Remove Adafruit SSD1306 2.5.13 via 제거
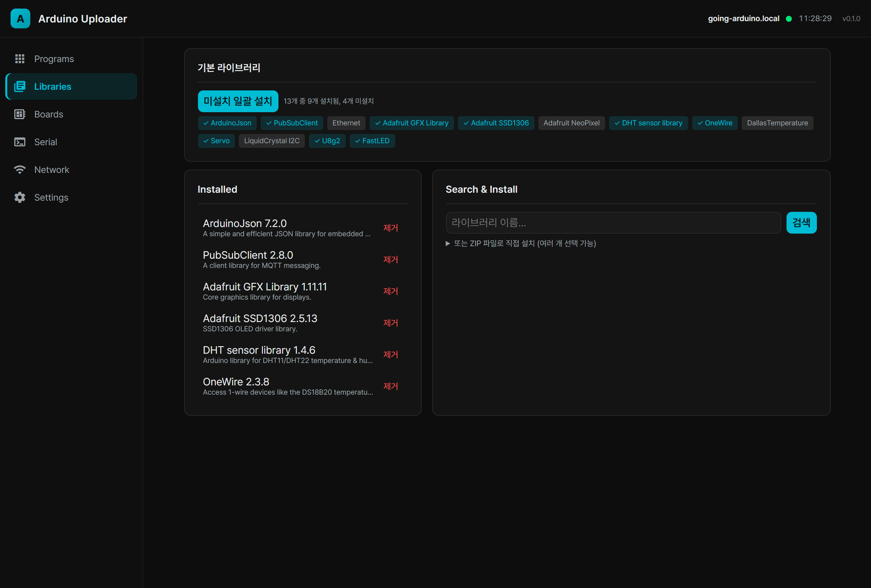This screenshot has width=871, height=588. 391,323
